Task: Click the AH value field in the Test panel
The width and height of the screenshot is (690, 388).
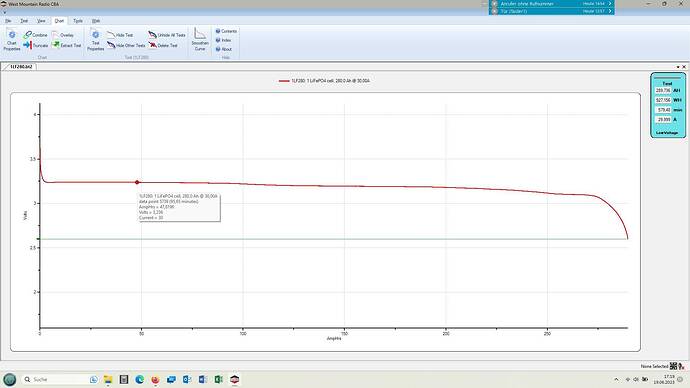Action: point(663,90)
